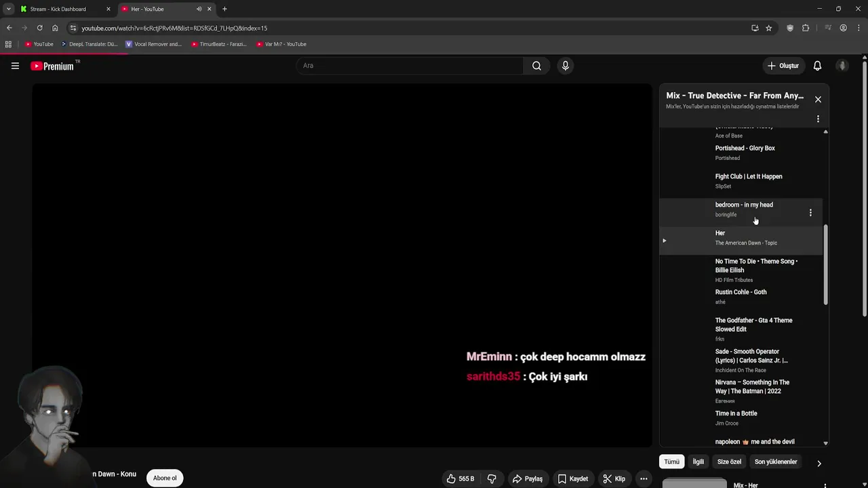Open Chrome profile icon
This screenshot has height=488, width=868.
pos(843,28)
